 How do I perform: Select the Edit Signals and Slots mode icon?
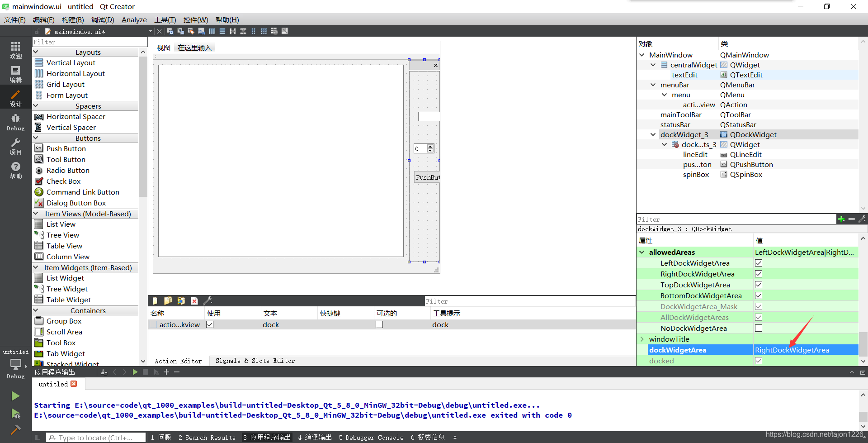click(x=180, y=31)
